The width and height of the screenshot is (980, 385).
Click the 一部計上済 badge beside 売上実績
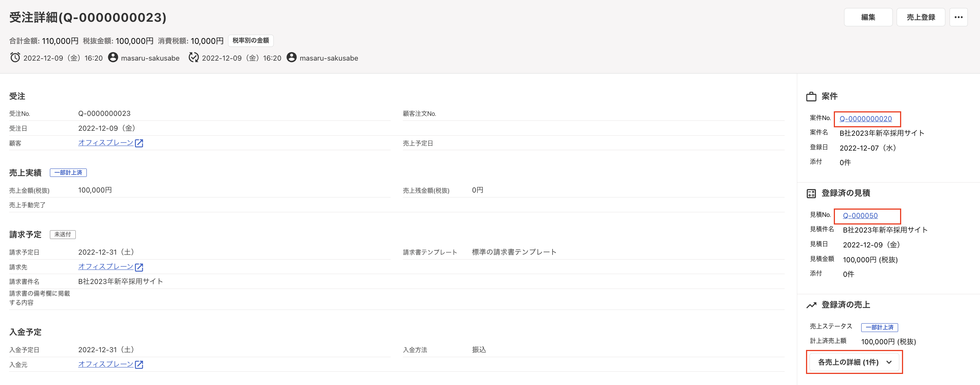click(68, 173)
